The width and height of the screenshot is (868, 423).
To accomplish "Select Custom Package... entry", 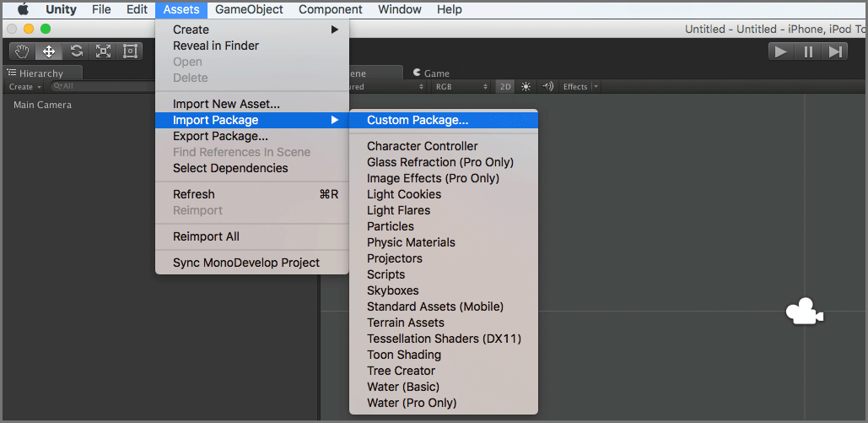I will 444,120.
